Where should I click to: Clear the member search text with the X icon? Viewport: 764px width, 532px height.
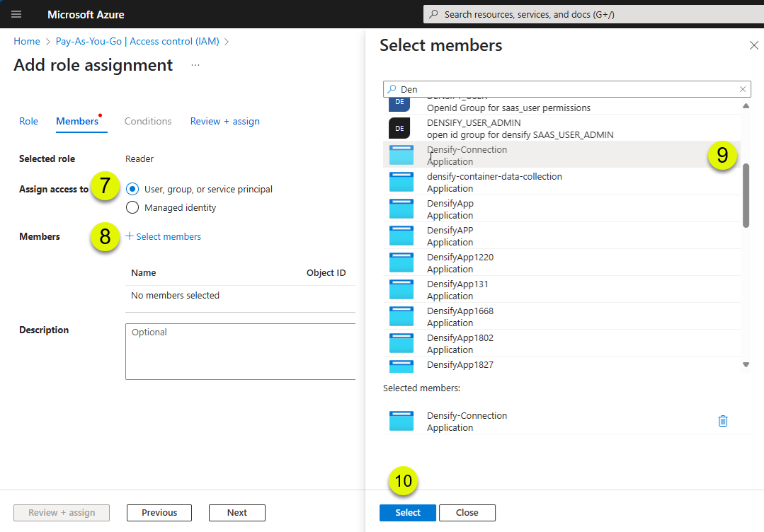click(x=743, y=89)
